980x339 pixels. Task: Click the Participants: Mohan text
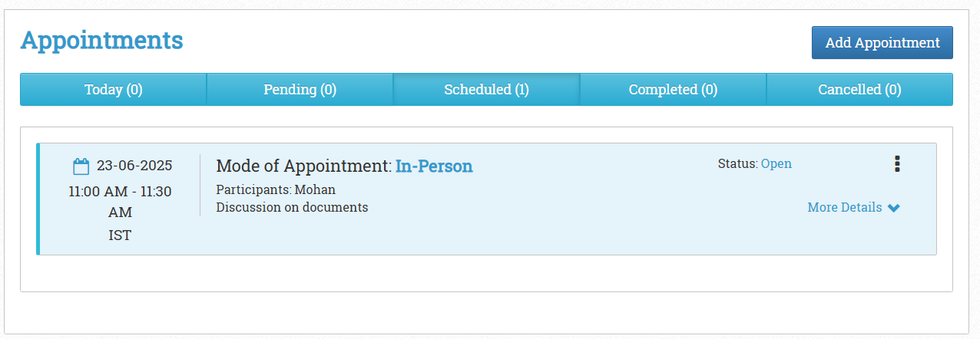[x=276, y=189]
